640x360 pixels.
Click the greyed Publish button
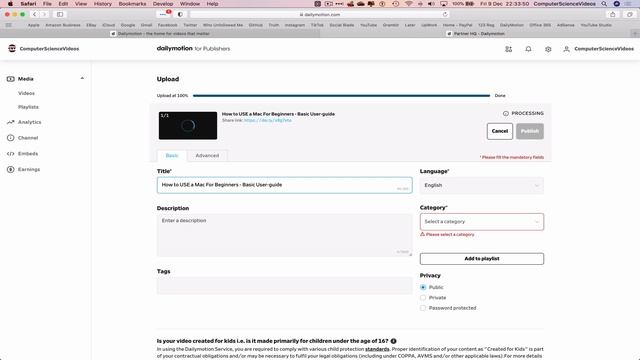(x=530, y=131)
